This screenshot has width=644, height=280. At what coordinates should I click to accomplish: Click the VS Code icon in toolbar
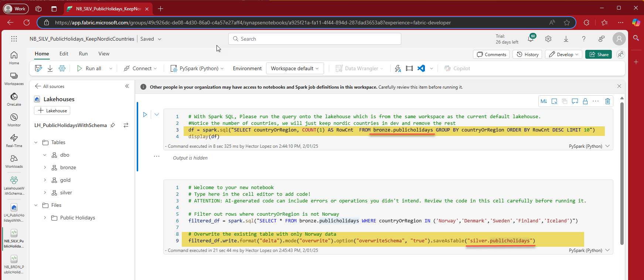click(421, 68)
